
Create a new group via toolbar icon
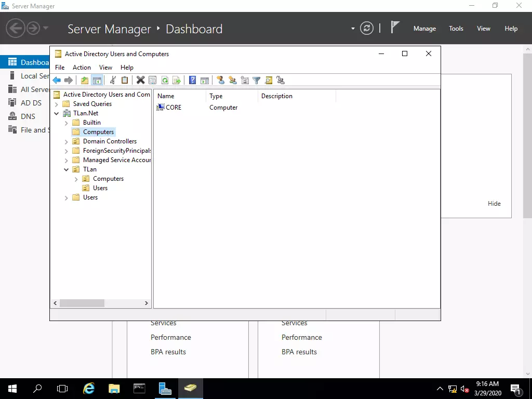233,81
